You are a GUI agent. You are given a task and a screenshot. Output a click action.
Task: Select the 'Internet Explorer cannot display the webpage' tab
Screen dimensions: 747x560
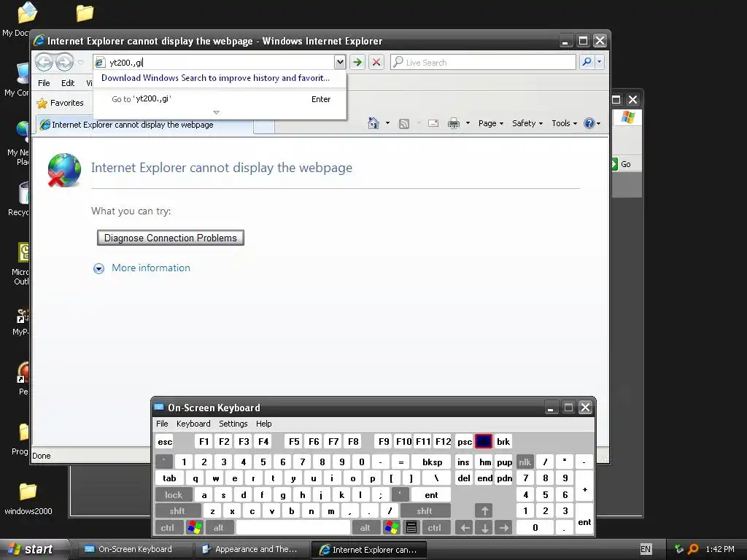click(x=144, y=125)
